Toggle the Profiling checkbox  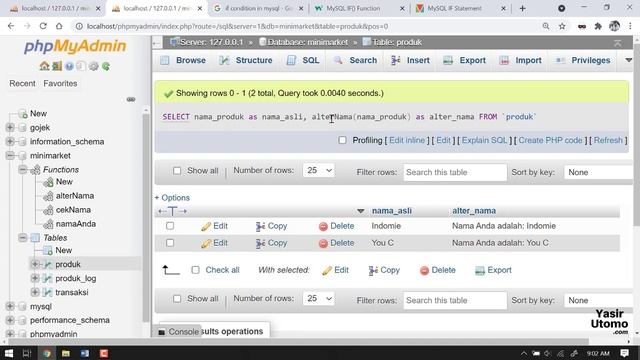[x=342, y=140]
